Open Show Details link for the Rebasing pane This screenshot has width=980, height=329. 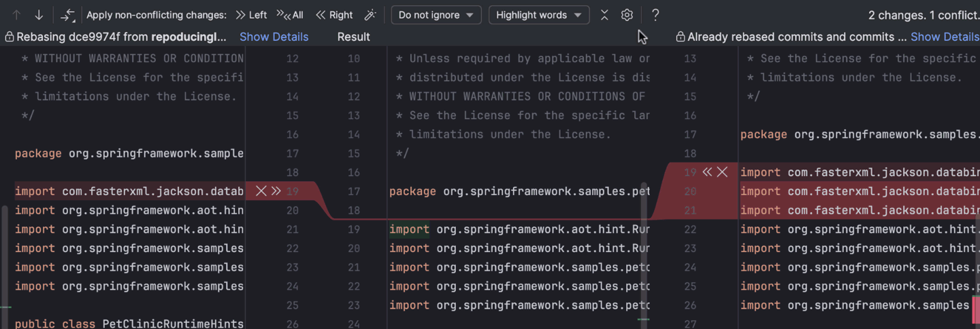click(274, 37)
